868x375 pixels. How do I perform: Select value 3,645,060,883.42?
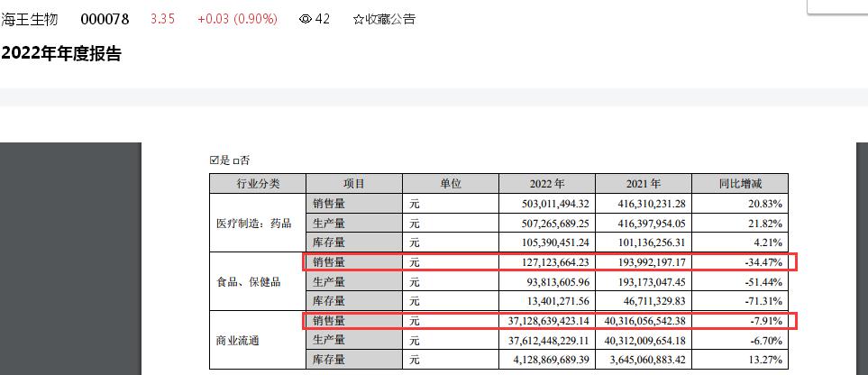pyautogui.click(x=648, y=360)
